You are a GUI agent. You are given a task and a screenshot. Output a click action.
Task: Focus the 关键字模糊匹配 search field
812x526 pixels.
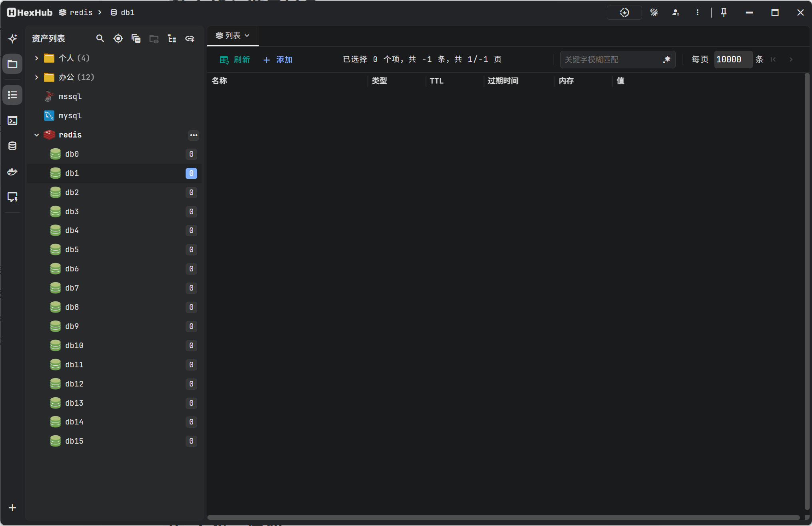click(611, 60)
